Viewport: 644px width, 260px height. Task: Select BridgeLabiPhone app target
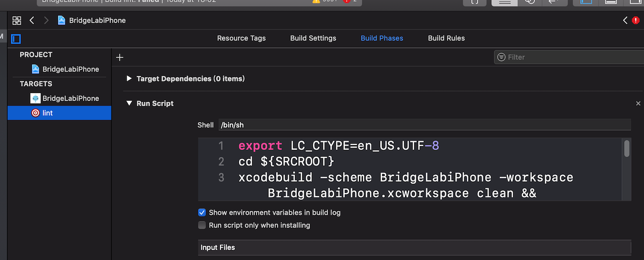pos(65,98)
